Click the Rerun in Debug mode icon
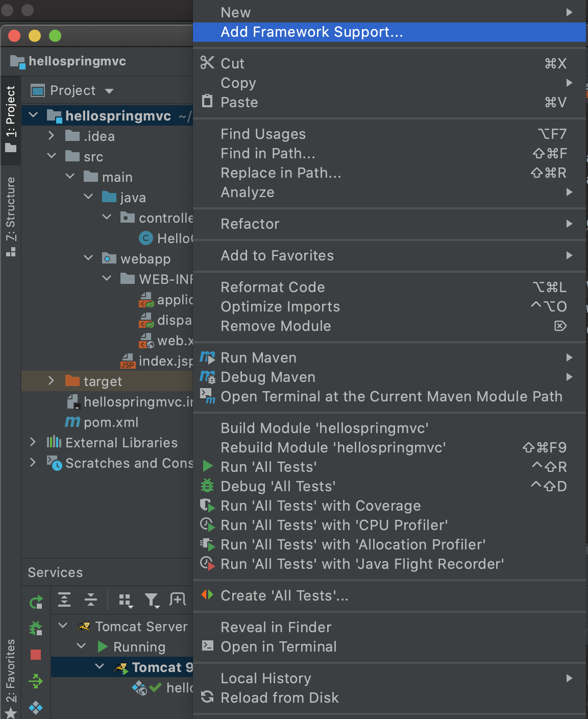 click(x=36, y=628)
